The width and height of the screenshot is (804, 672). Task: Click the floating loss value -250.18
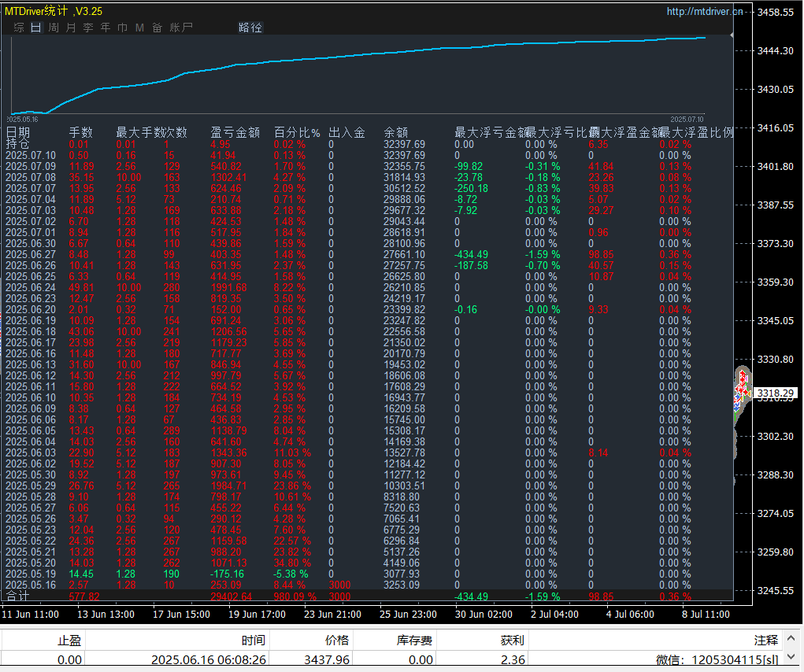click(x=471, y=189)
